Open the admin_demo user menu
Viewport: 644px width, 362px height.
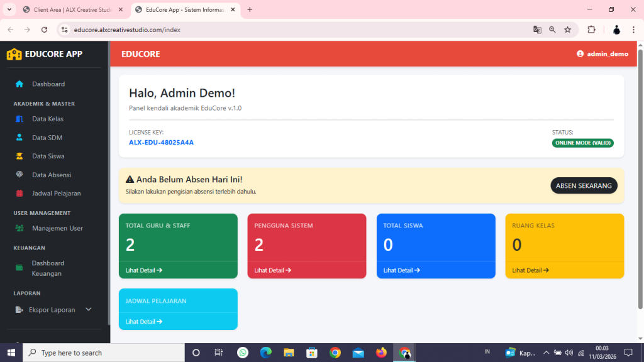point(602,54)
